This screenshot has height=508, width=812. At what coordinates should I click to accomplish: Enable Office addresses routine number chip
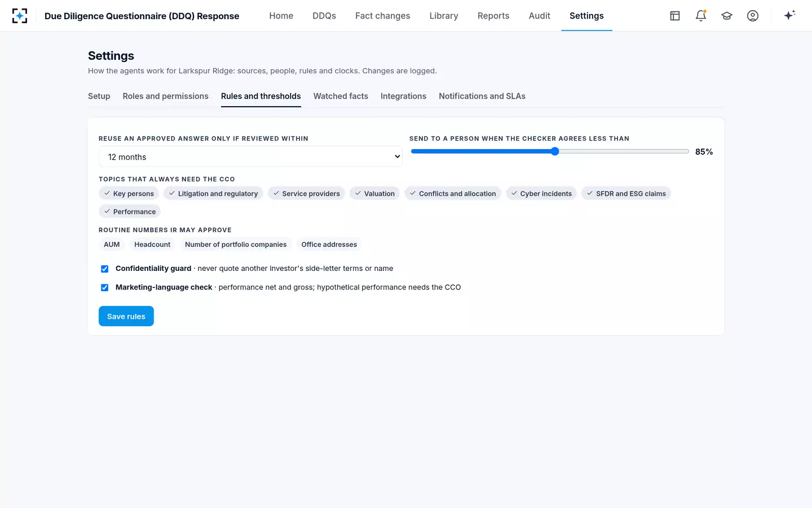pos(329,244)
